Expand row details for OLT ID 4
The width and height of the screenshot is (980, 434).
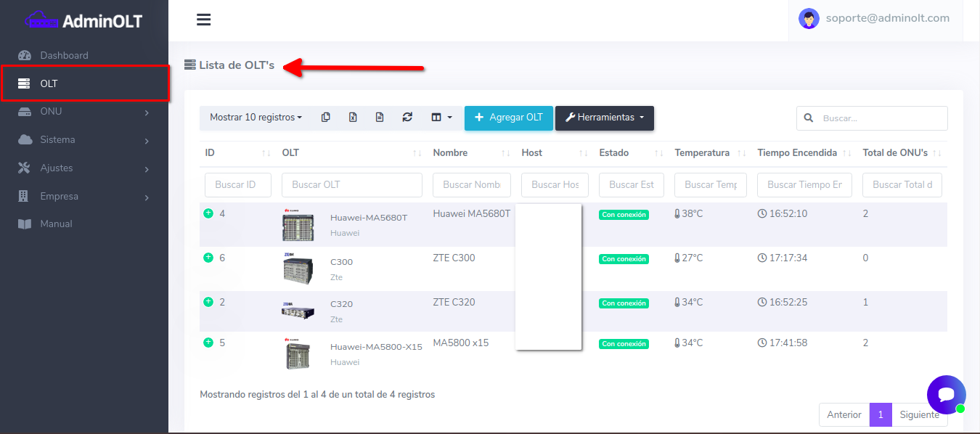(x=208, y=213)
